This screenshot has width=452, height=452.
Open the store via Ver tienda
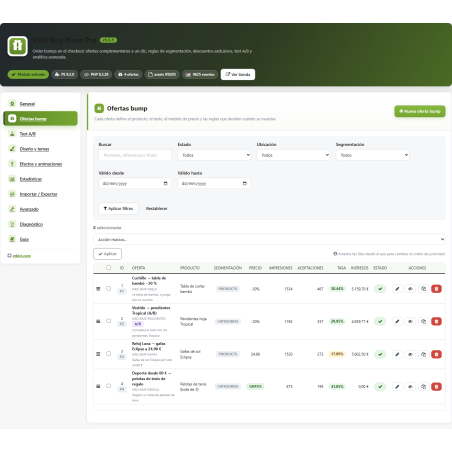pyautogui.click(x=238, y=74)
